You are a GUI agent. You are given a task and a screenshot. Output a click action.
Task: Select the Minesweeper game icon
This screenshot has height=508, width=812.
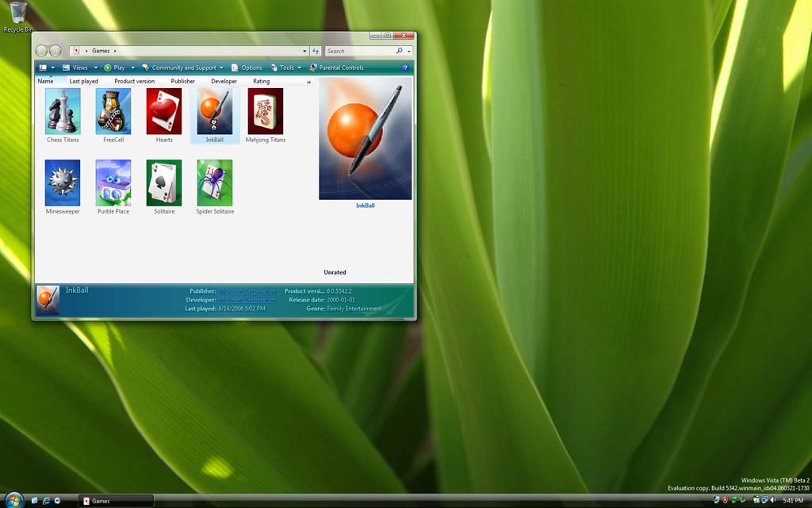pos(63,183)
